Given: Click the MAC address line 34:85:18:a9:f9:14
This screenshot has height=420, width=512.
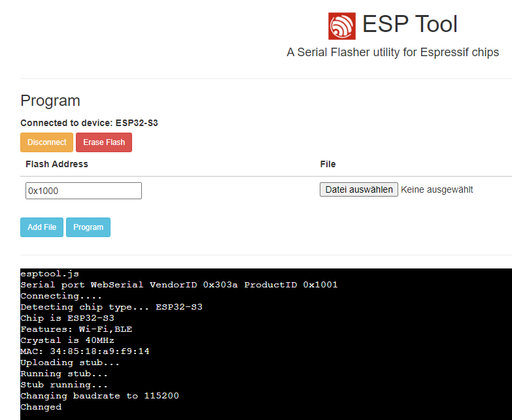Looking at the screenshot, I should [x=85, y=351].
